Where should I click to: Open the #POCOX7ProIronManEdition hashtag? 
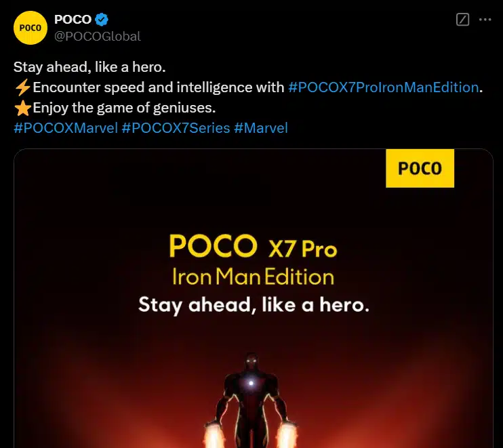click(384, 87)
